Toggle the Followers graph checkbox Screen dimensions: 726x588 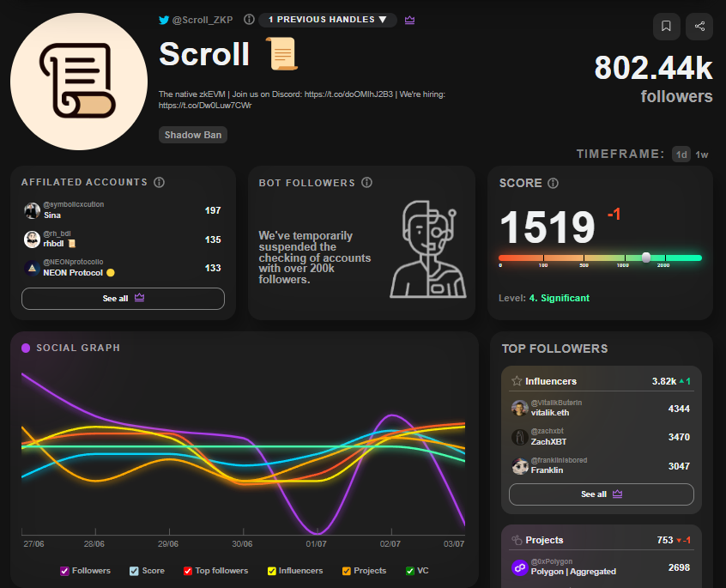click(65, 571)
